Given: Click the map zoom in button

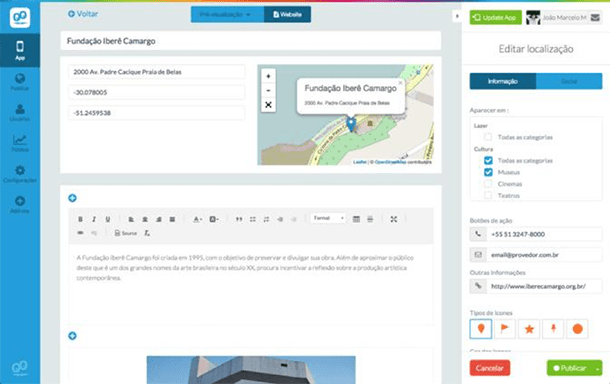Looking at the screenshot, I should coord(268,76).
